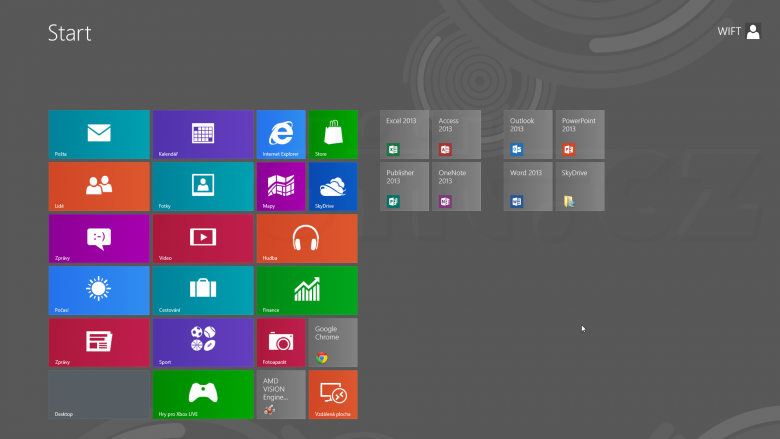780x439 pixels.
Task: Open the Mapy maps tile
Action: click(x=281, y=186)
